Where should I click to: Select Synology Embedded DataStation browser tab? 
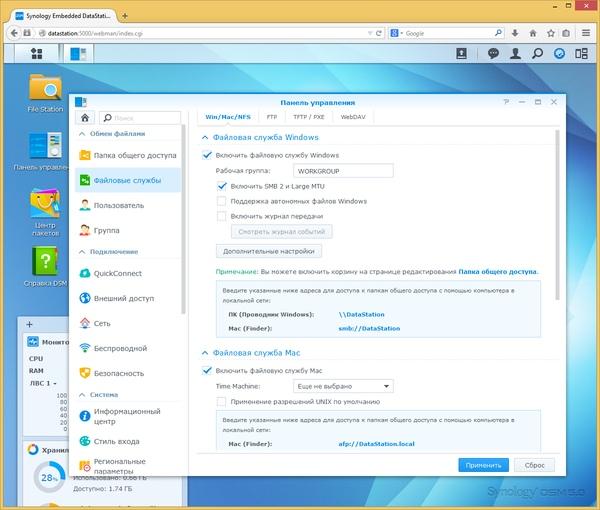pyautogui.click(x=63, y=16)
